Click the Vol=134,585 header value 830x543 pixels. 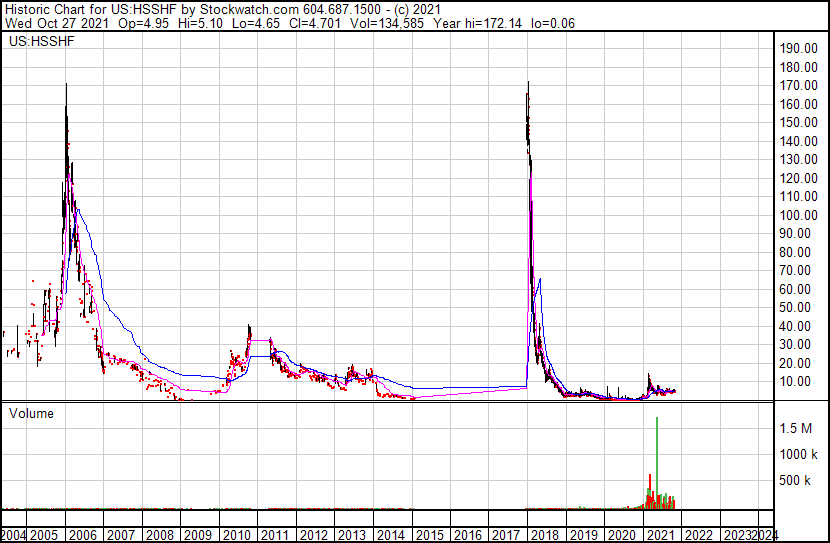pos(387,23)
